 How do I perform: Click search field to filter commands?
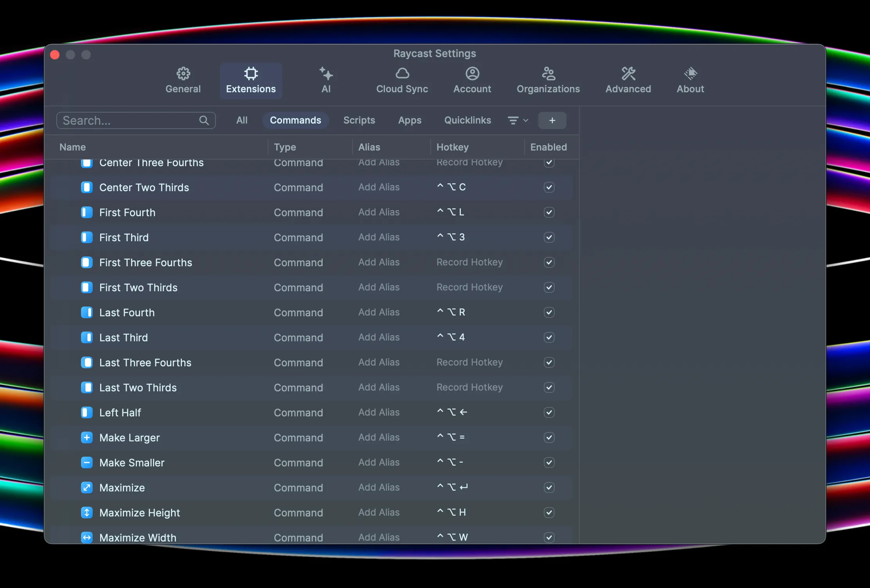(x=135, y=120)
